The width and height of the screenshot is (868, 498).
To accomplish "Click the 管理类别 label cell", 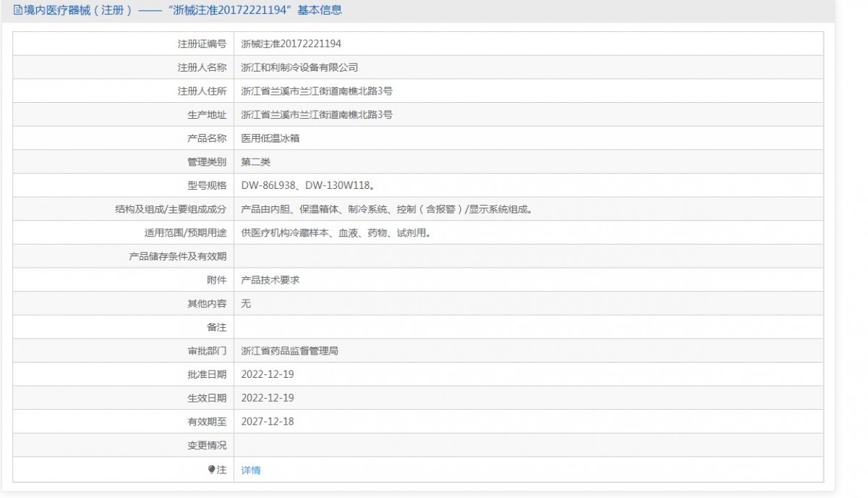I will 123,162.
